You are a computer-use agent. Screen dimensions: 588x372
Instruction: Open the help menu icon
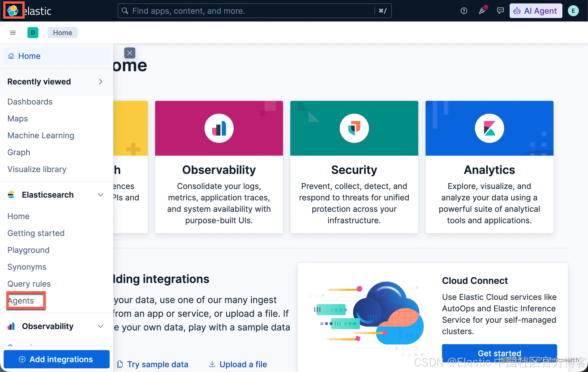pos(464,11)
